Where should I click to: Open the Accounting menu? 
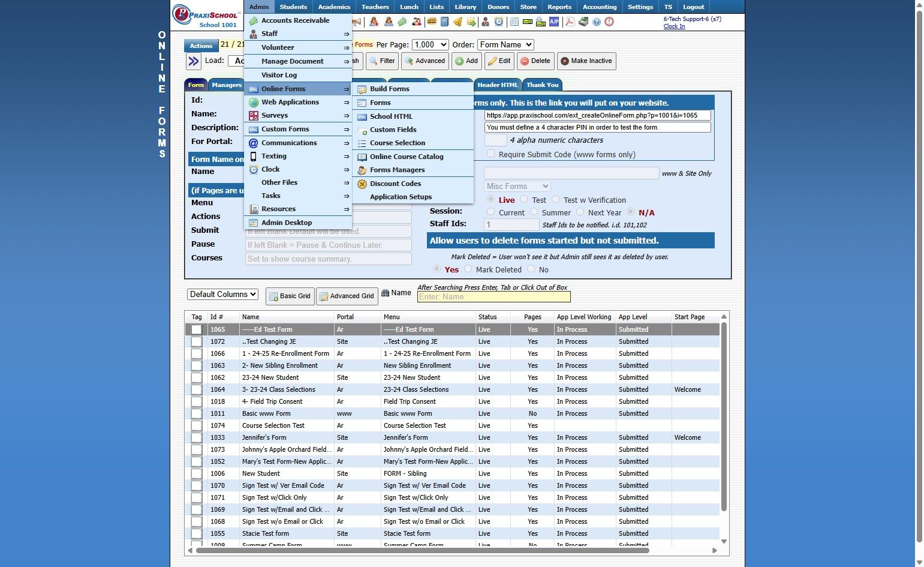click(x=600, y=7)
